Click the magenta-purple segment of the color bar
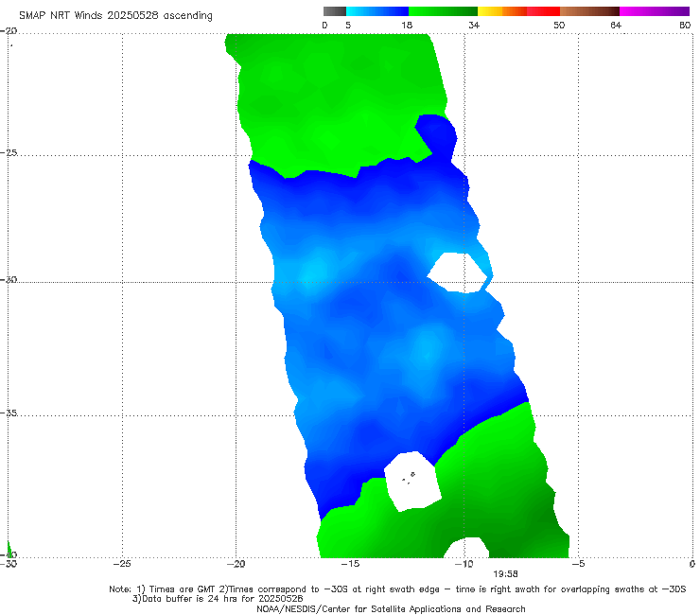Screen dimensions: 700x615 pyautogui.click(x=655, y=11)
